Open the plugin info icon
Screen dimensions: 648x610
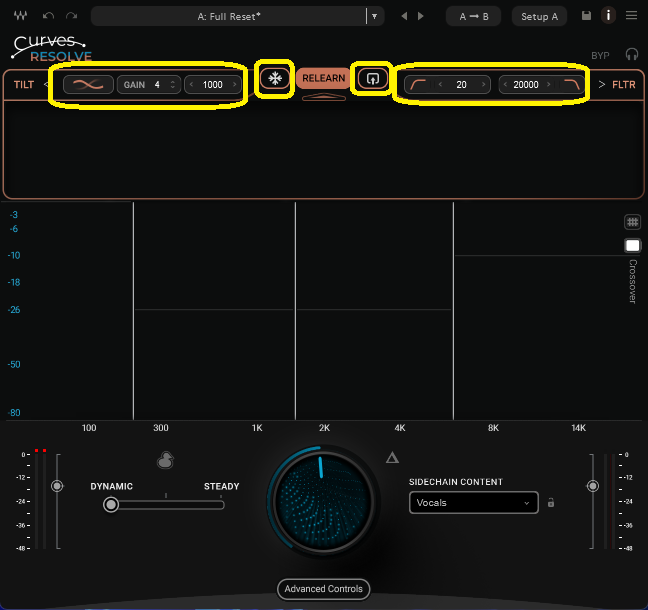tap(607, 17)
